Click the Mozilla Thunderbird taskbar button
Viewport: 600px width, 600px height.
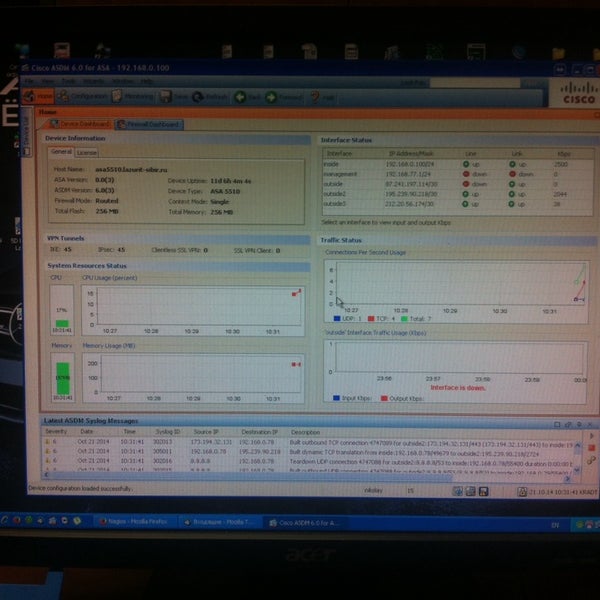220,522
